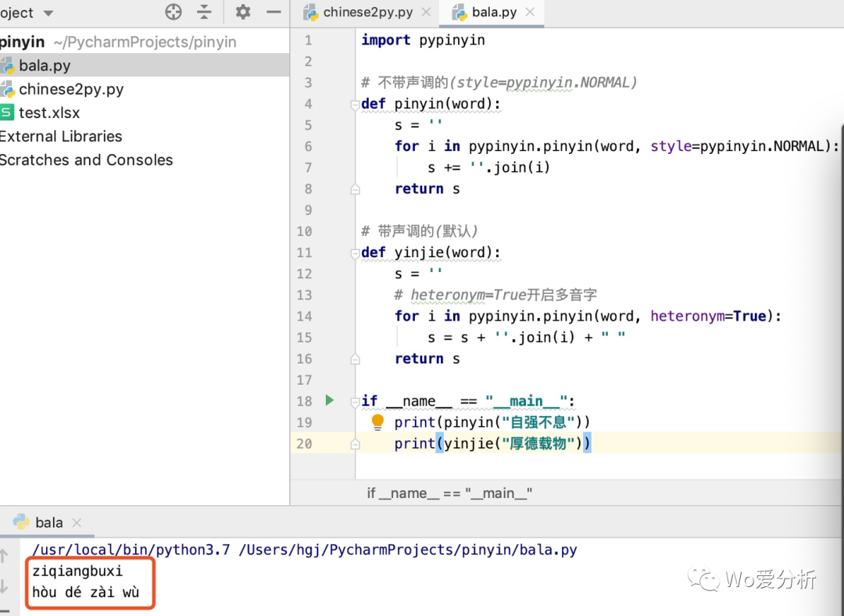Click the Python icon on the bala run tab
The image size is (844, 616).
click(21, 521)
